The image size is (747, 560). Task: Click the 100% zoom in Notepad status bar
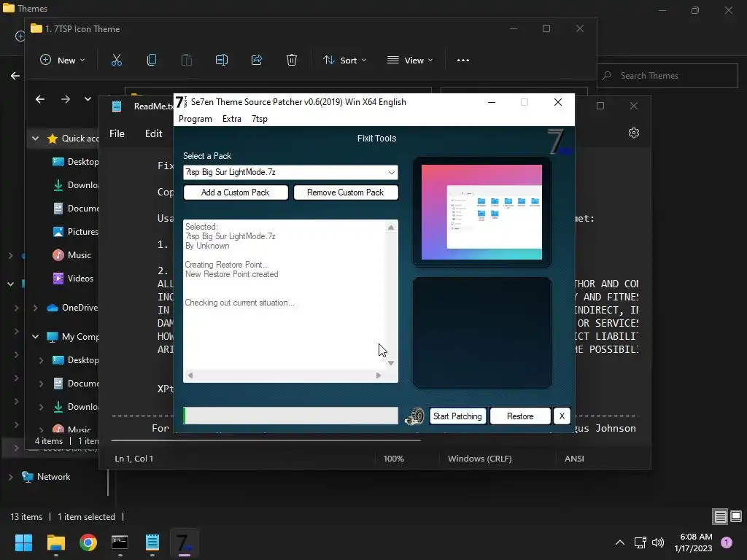[393, 459]
